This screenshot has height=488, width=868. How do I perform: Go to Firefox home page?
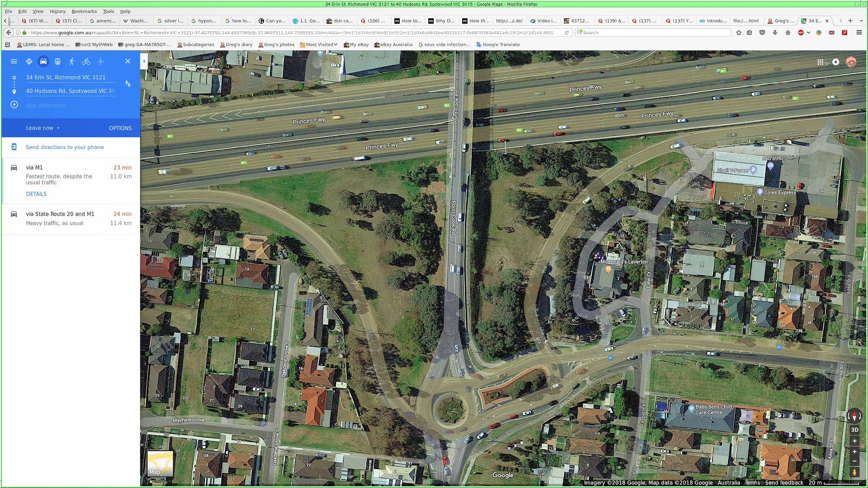pyautogui.click(x=788, y=33)
